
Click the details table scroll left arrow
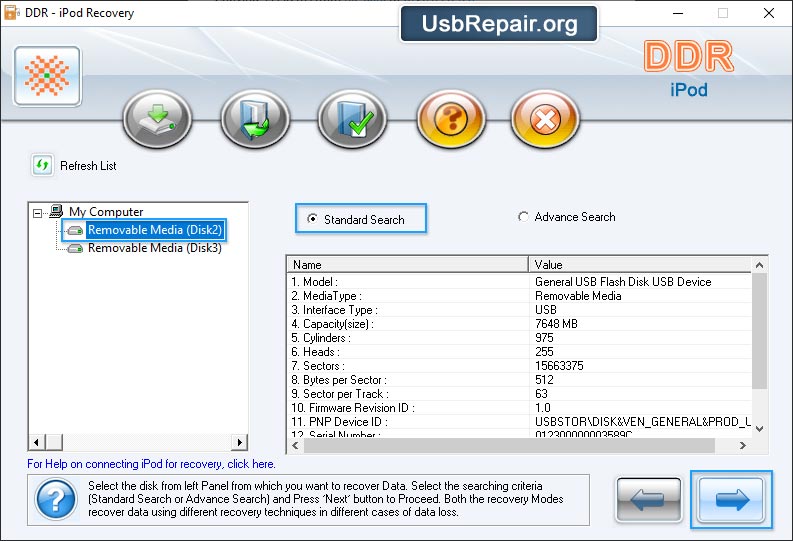[x=295, y=445]
